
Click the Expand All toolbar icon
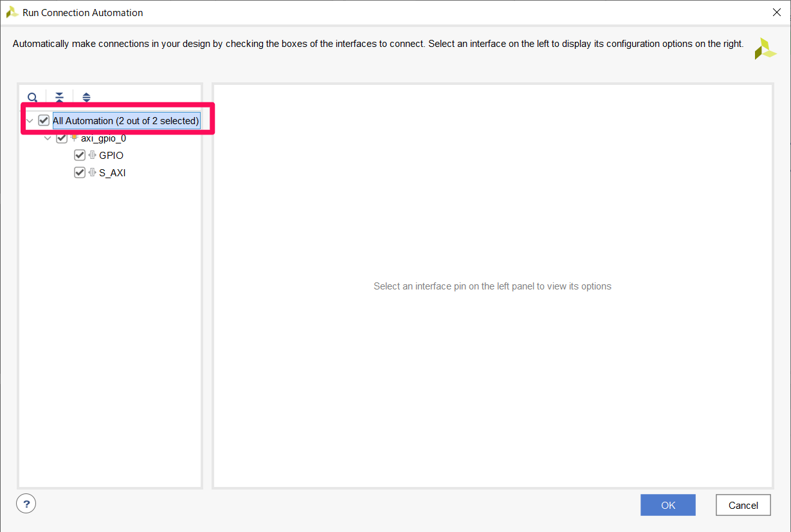(86, 98)
